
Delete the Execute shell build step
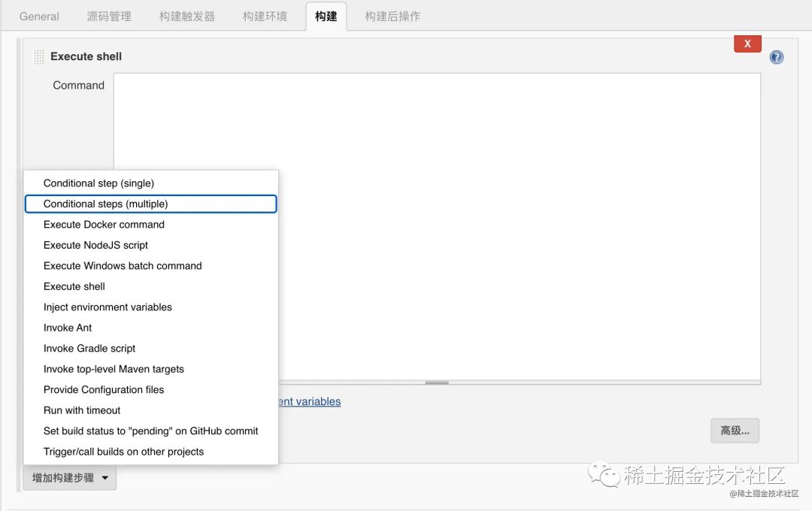click(747, 44)
